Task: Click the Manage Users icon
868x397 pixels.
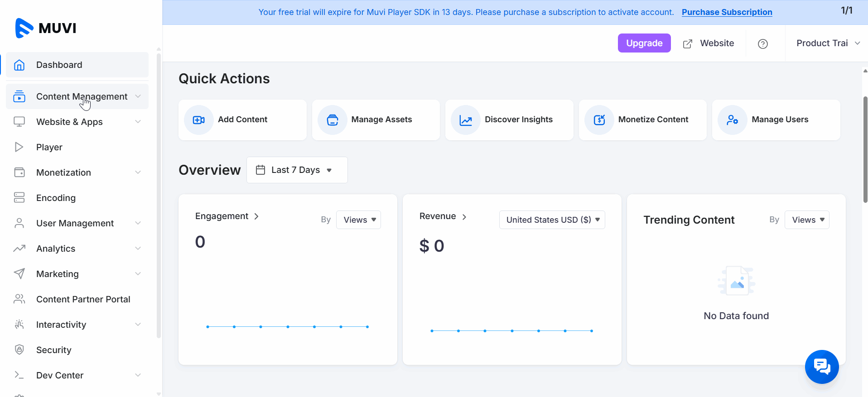Action: [733, 120]
